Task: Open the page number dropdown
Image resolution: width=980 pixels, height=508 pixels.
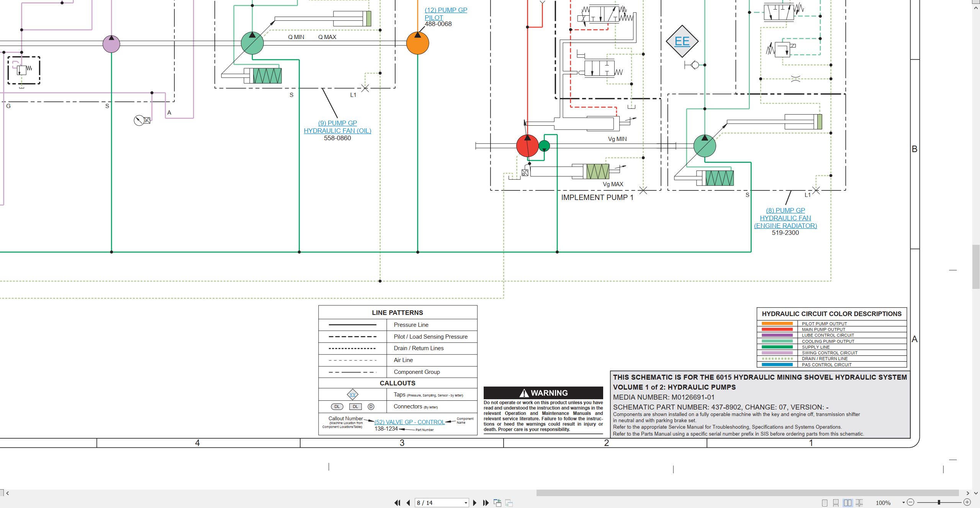Action: 466,503
